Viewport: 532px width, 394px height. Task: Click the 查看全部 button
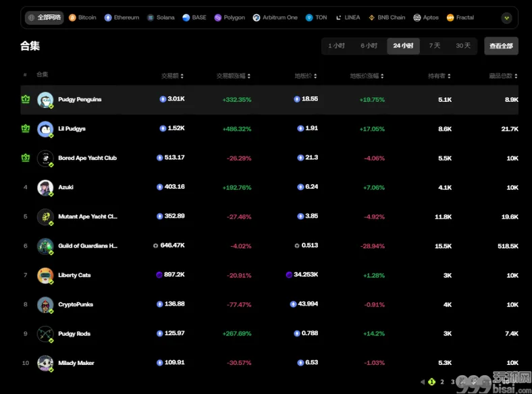(501, 46)
